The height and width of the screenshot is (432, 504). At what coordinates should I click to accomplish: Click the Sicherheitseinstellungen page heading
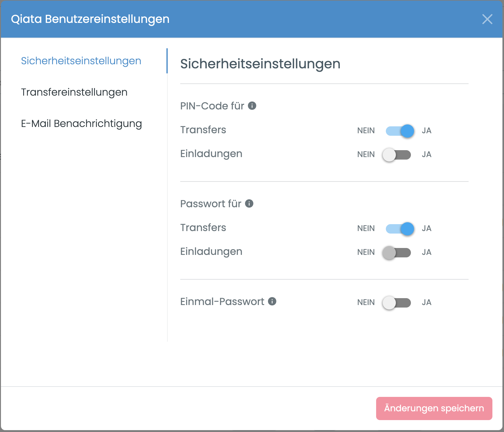coord(260,64)
